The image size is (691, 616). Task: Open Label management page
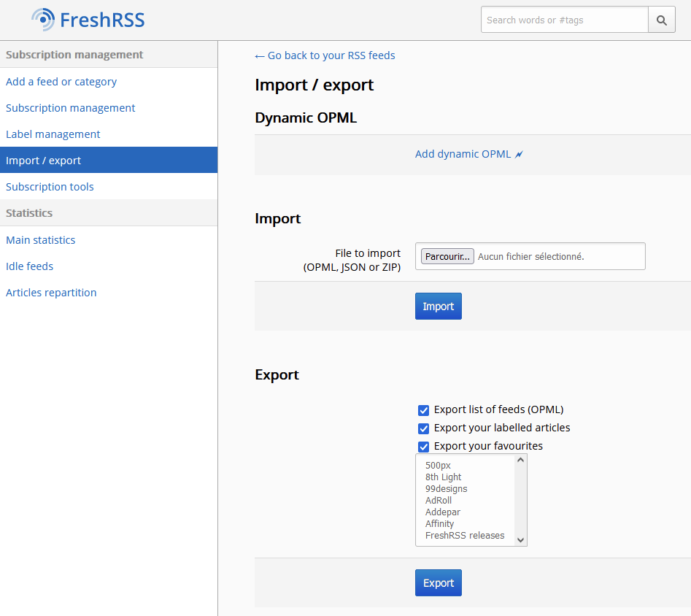pos(53,134)
